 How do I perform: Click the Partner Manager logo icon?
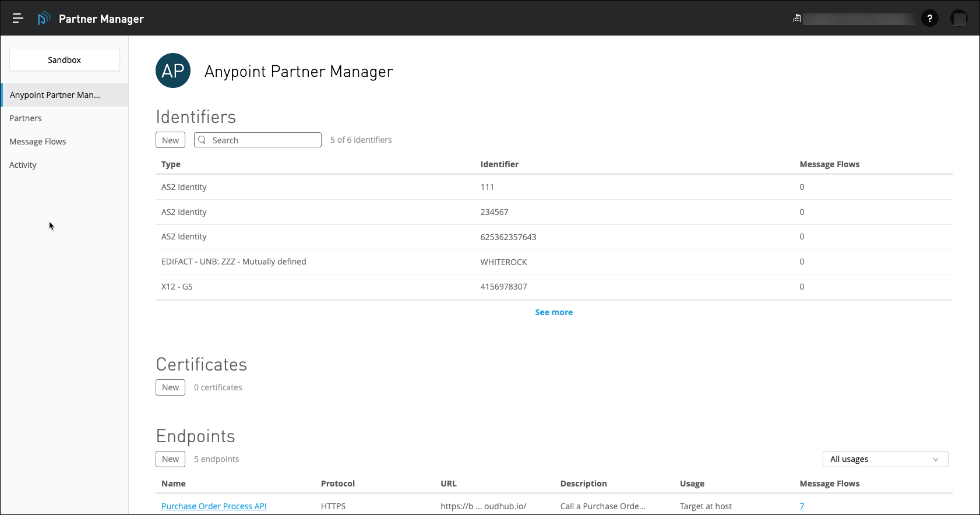(x=44, y=19)
